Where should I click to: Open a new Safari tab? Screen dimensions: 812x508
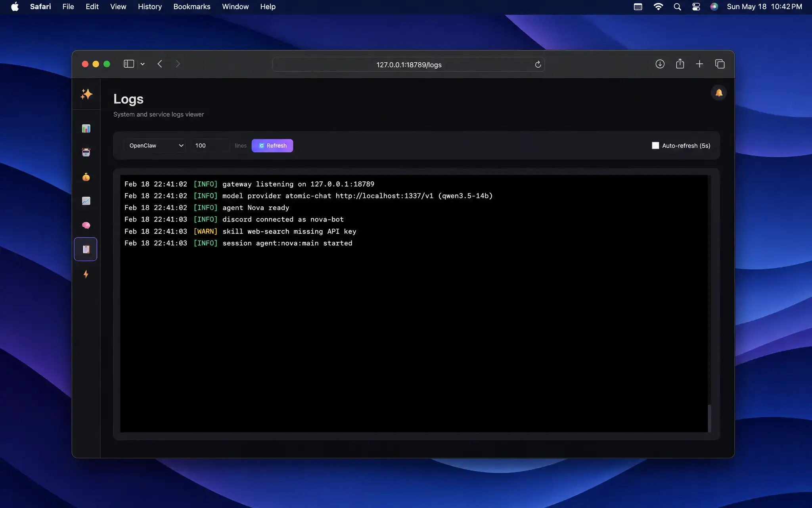tap(699, 64)
